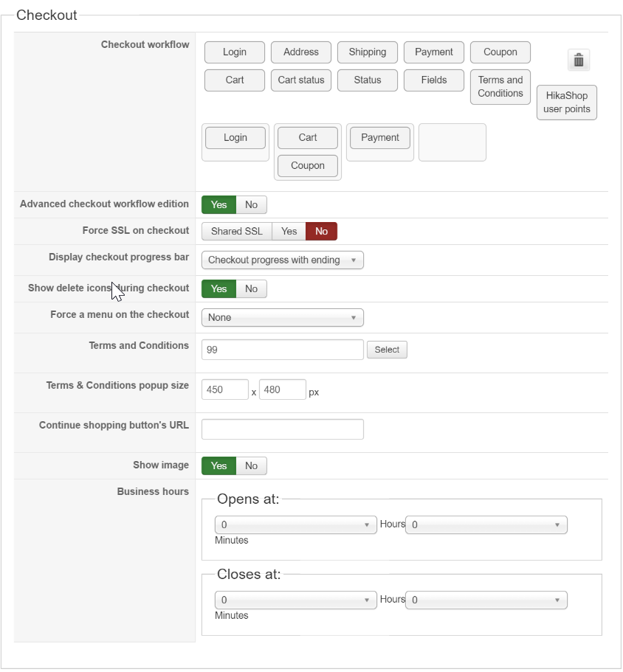Click the popup width field showing 450
The width and height of the screenshot is (623, 672).
pos(225,389)
